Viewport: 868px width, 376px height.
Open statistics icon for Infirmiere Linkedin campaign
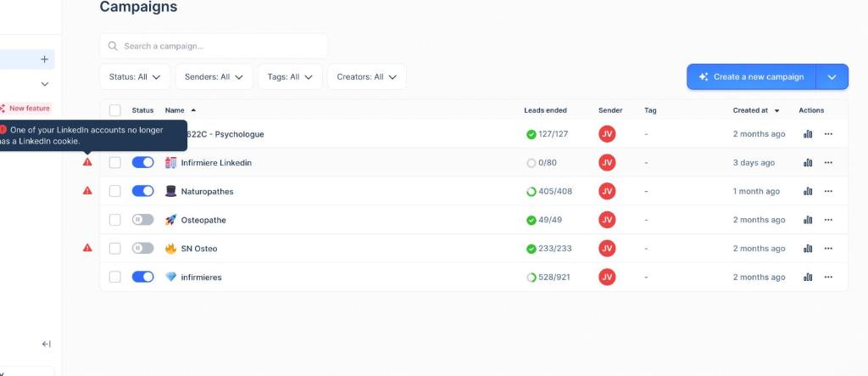pyautogui.click(x=808, y=163)
